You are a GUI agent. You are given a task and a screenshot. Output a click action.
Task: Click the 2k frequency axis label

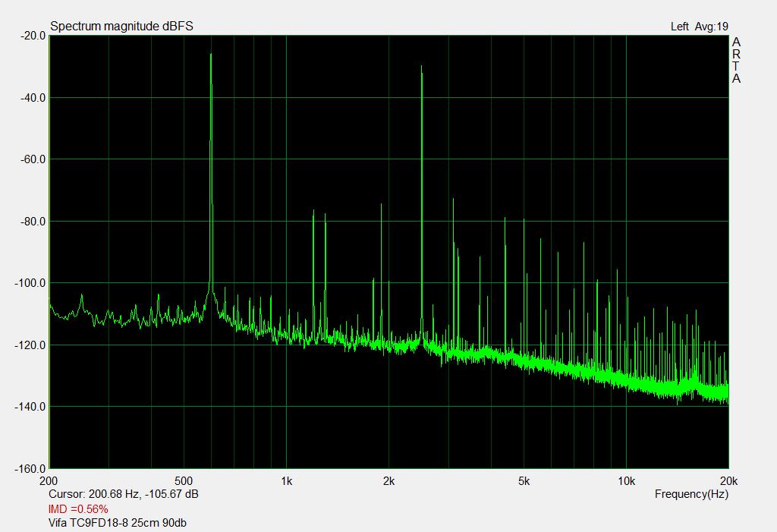pyautogui.click(x=388, y=480)
